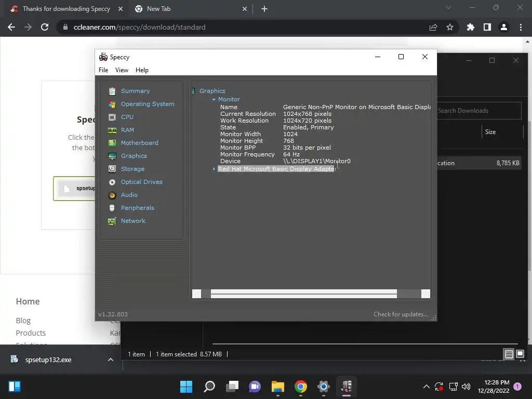
Task: Expand Red Hat Microsoft Basic Display Adapter
Action: tap(214, 169)
